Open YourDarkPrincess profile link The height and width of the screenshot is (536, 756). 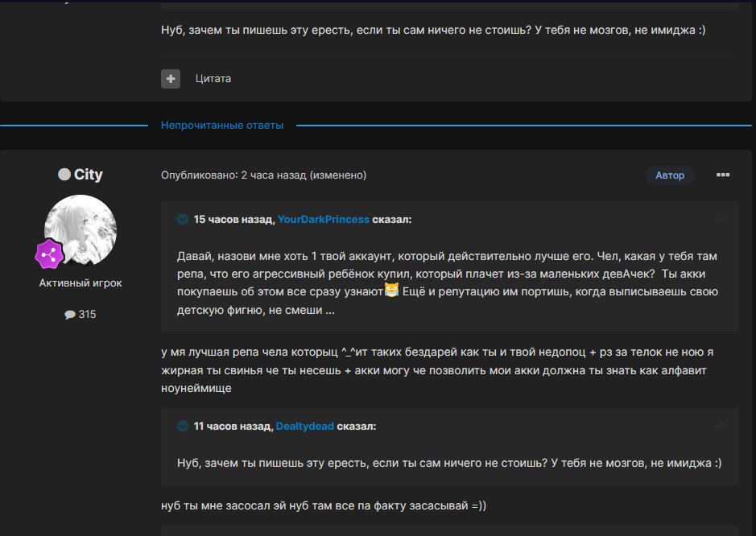pos(324,219)
